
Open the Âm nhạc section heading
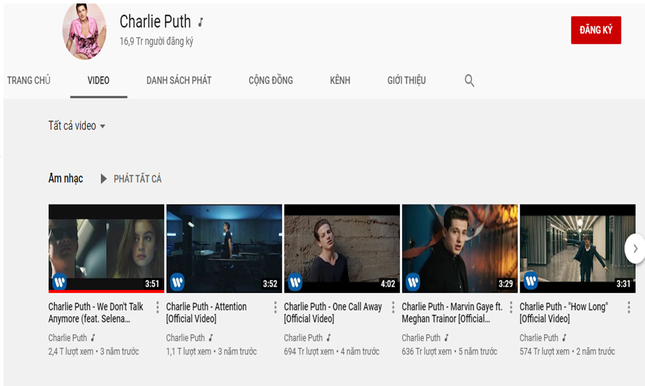(65, 178)
